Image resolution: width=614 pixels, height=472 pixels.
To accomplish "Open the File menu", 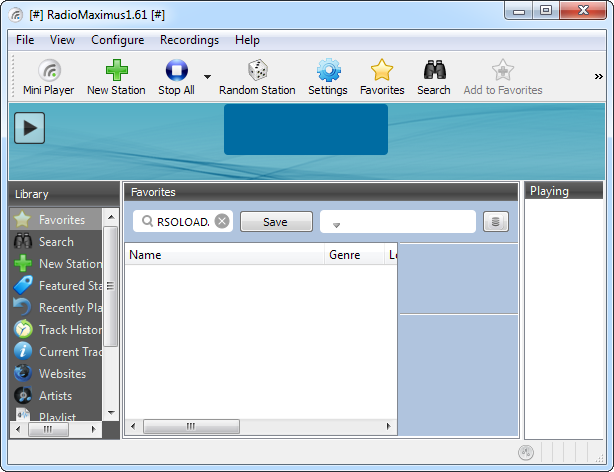I will coord(25,40).
